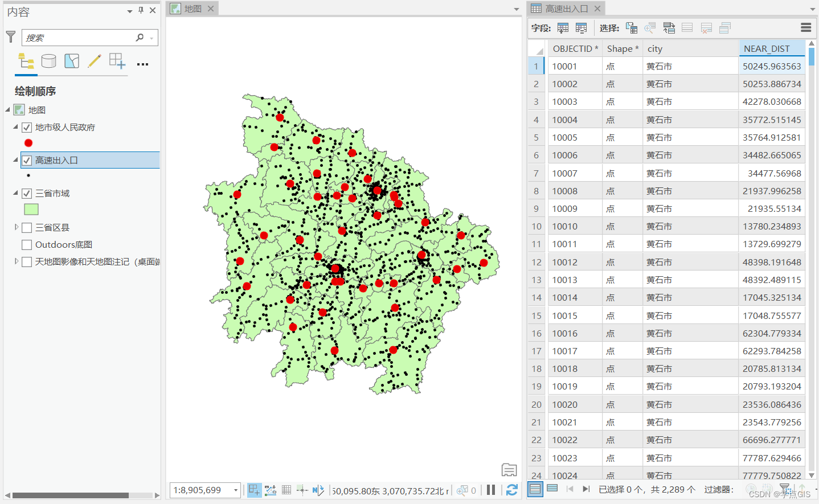Click the green fill symbol of 三省市域
819x504 pixels.
[x=31, y=210]
